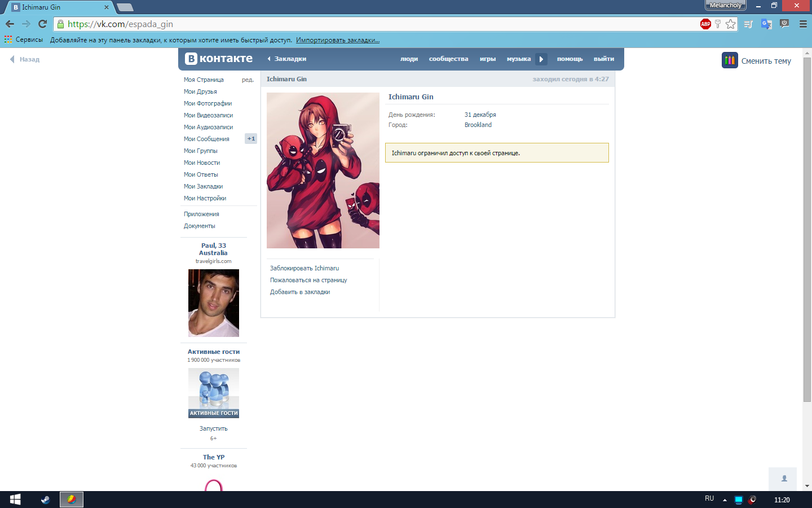812x508 pixels.
Task: Click Импортировать закладки link in bookmarks bar
Action: pyautogui.click(x=338, y=40)
